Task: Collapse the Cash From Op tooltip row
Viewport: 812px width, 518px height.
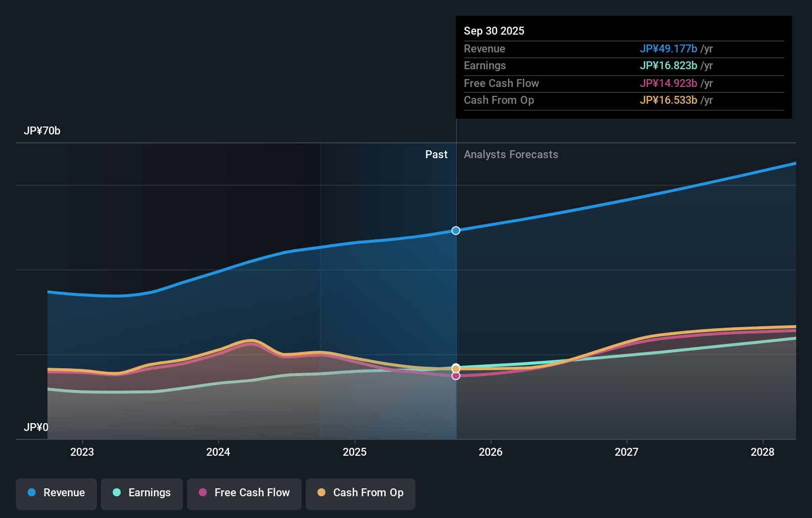Action: click(x=499, y=100)
